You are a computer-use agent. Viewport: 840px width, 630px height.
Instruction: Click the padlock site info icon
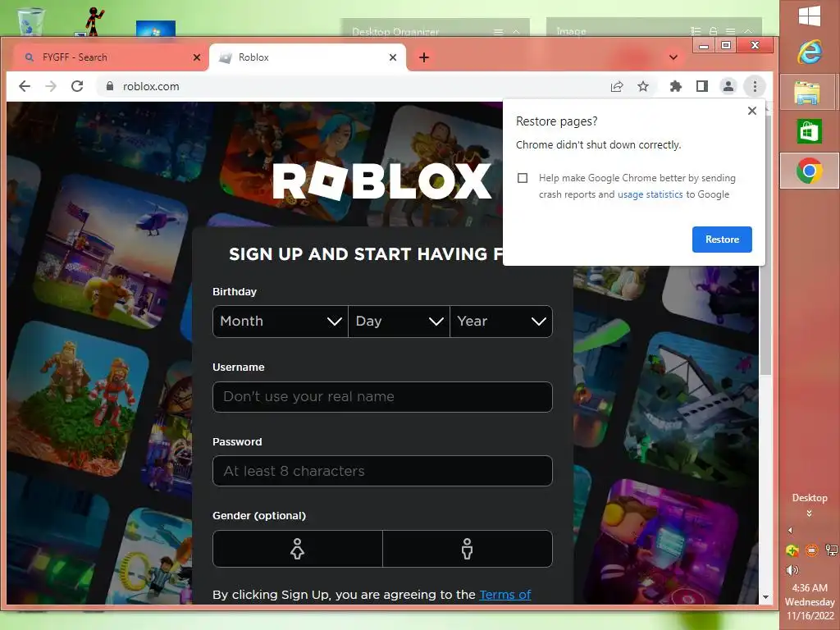[x=110, y=86]
